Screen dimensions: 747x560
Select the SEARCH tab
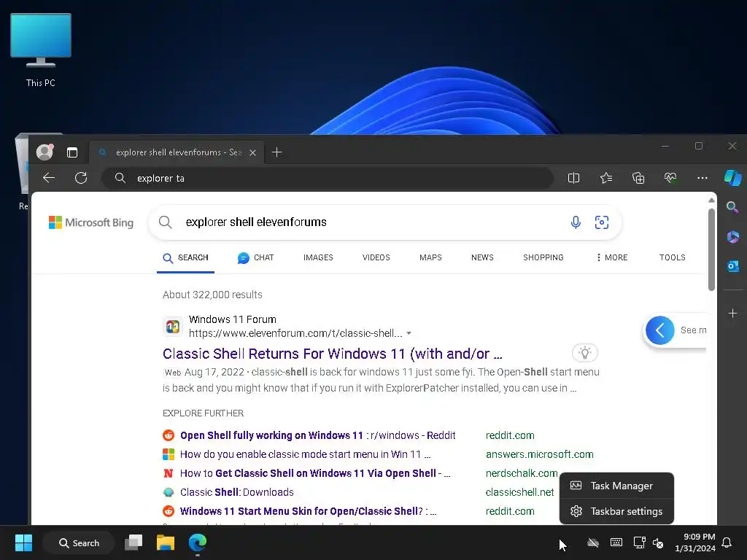[186, 257]
